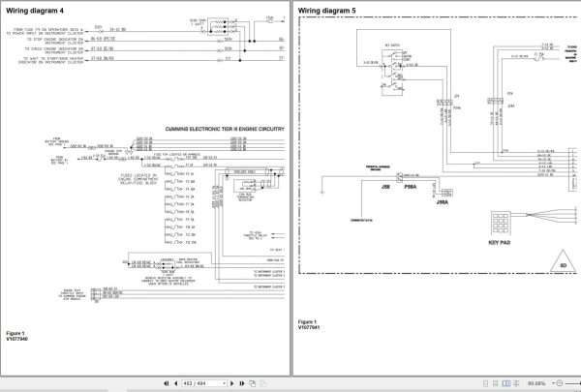
Task: Select continuous facing page view
Action: pyautogui.click(x=516, y=383)
